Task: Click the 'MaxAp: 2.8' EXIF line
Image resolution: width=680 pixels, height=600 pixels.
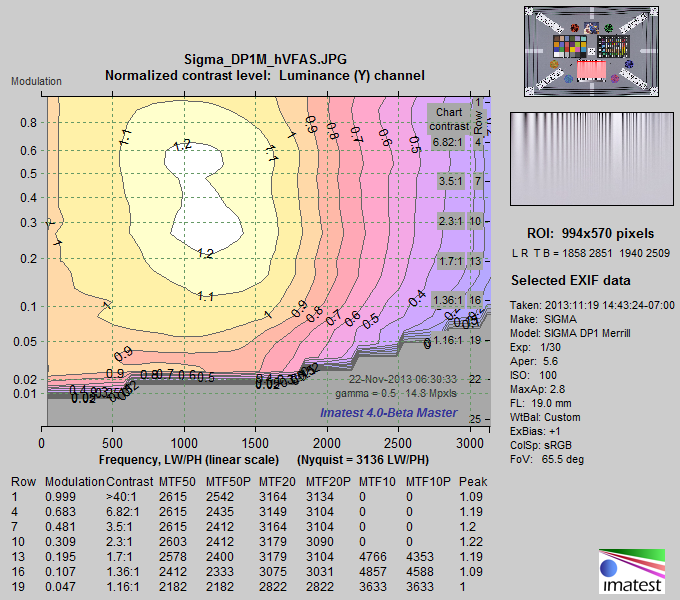Action: (537, 389)
